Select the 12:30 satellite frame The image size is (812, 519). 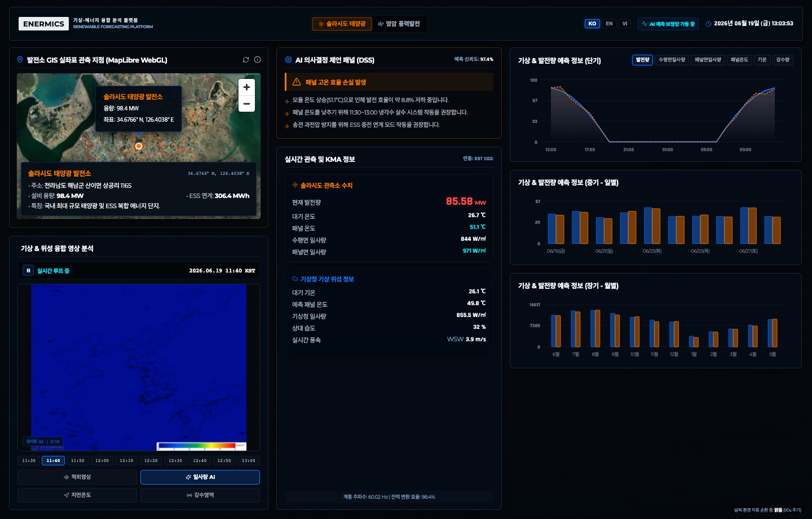[x=175, y=461]
